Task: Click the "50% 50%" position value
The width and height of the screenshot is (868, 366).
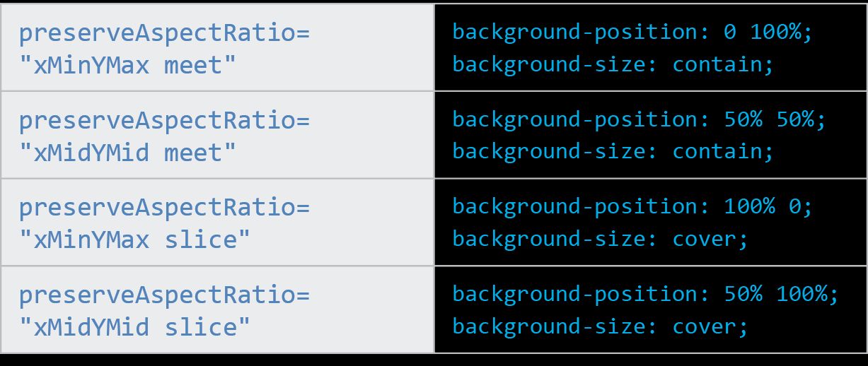Action: tap(773, 119)
